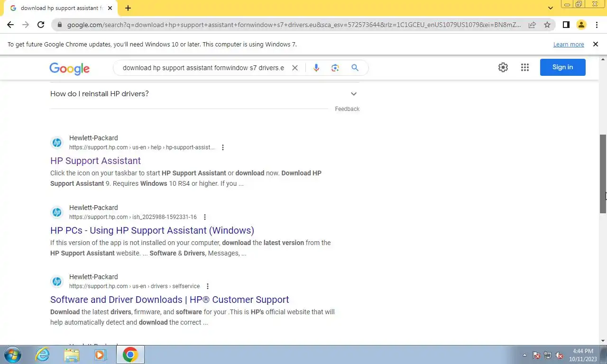
Task: Open Software and Driver Downloads result
Action: 169,300
